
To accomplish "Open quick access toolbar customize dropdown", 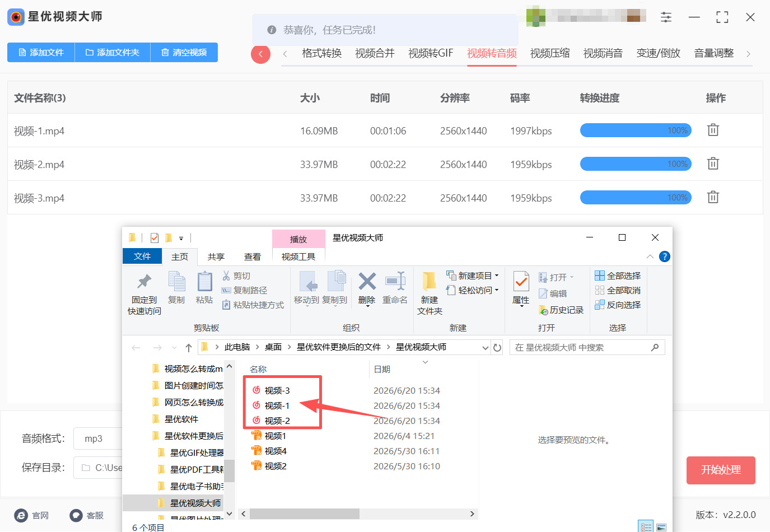I will point(181,239).
